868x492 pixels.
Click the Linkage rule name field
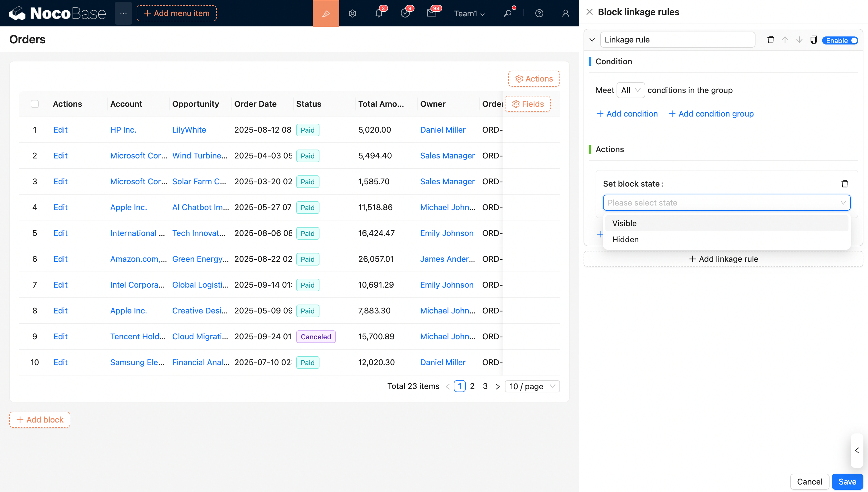point(677,40)
